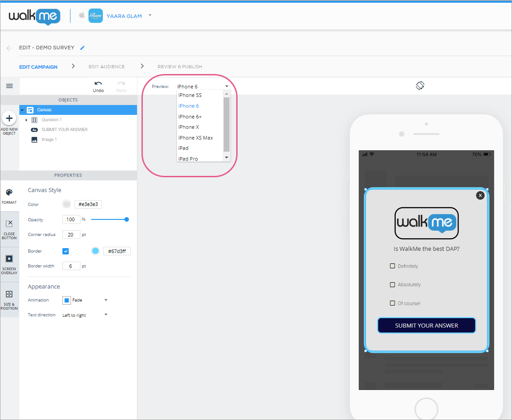This screenshot has height=420, width=512.
Task: Click the Opacity percentage field
Action: tap(71, 219)
